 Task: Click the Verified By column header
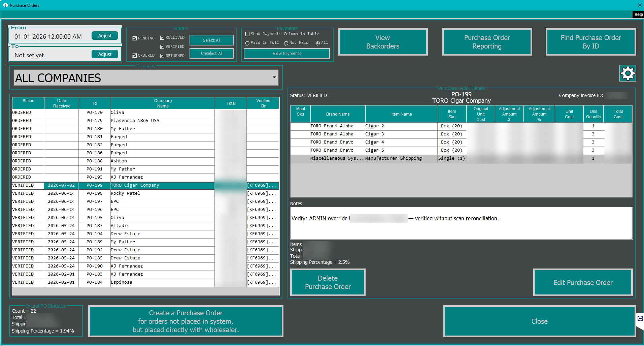click(263, 103)
